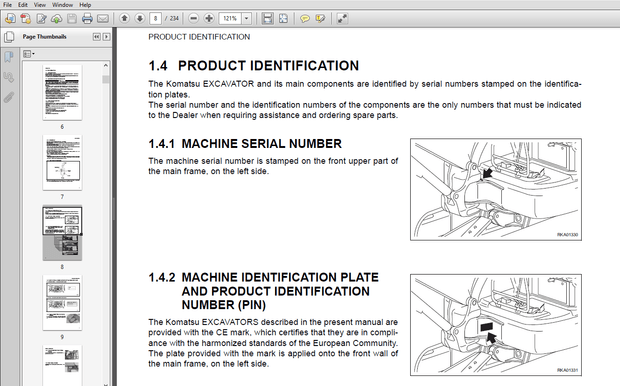Screen dimensions: 620x386
Task: Click the Create PDF toolbar icon
Action: 26,18
